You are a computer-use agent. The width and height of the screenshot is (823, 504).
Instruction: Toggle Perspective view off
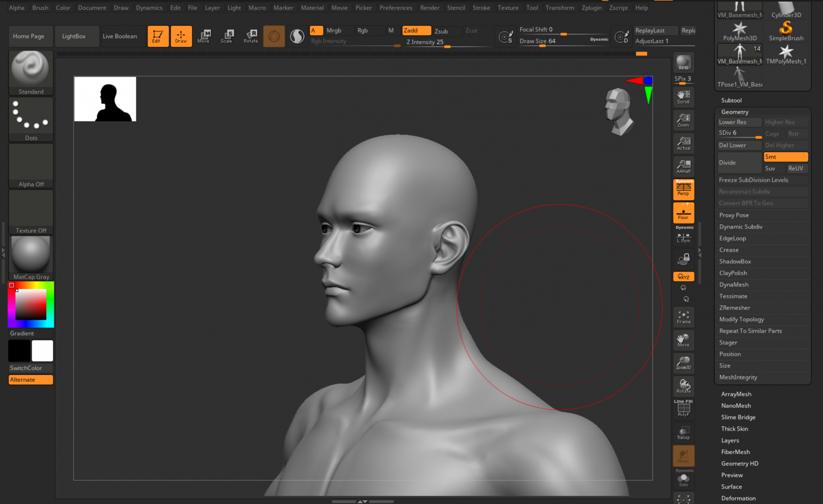click(x=683, y=189)
